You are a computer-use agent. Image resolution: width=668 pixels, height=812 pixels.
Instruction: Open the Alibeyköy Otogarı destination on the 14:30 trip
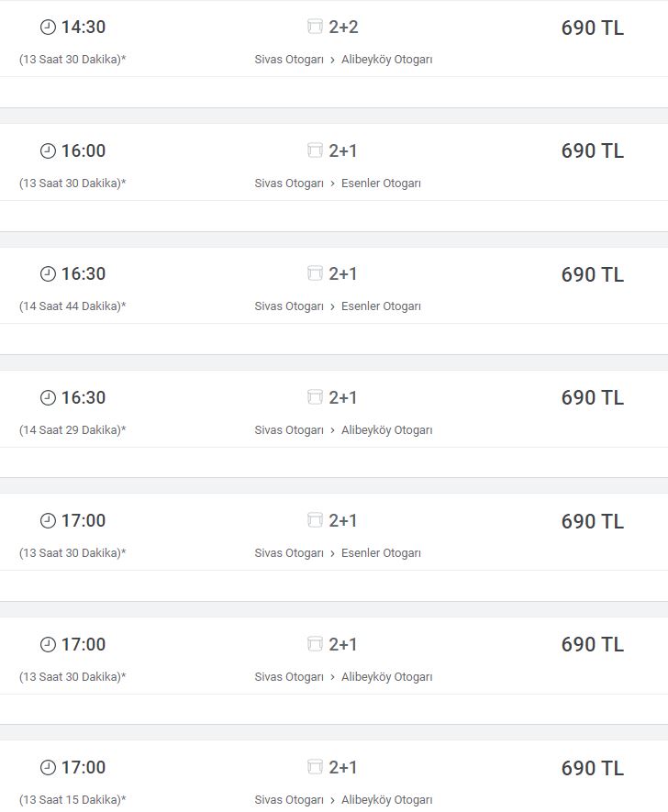coord(386,60)
